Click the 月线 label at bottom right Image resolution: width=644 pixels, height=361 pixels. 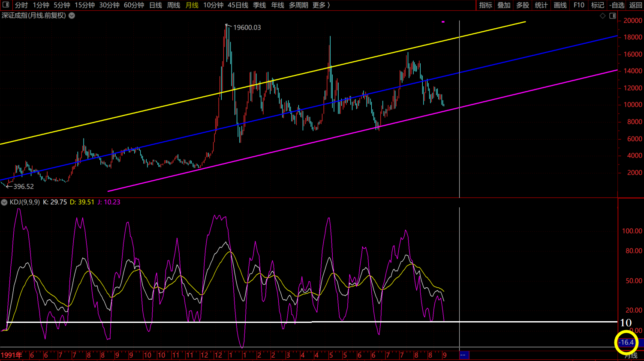631,356
